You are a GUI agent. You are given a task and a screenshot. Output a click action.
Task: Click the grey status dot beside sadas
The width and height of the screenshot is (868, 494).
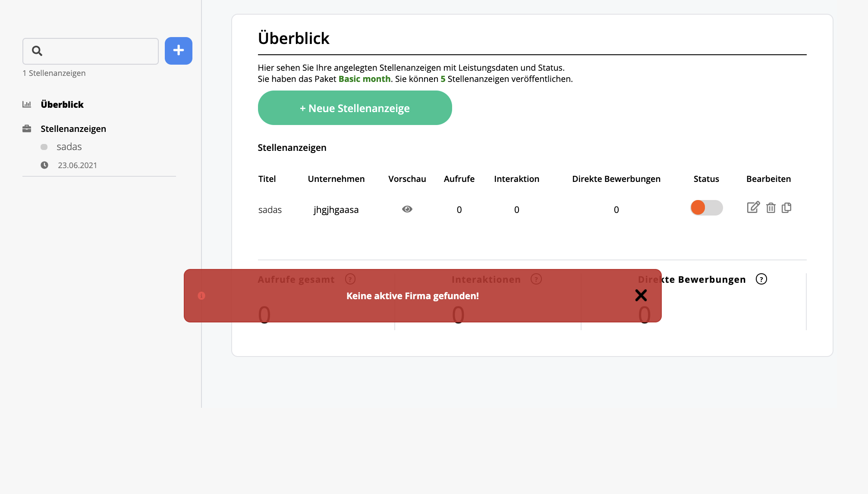(44, 147)
